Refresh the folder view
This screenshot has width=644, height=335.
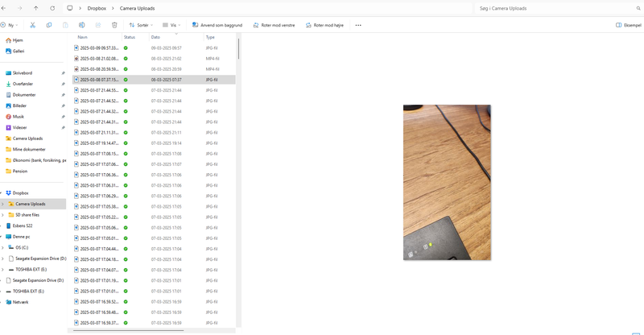(x=53, y=8)
